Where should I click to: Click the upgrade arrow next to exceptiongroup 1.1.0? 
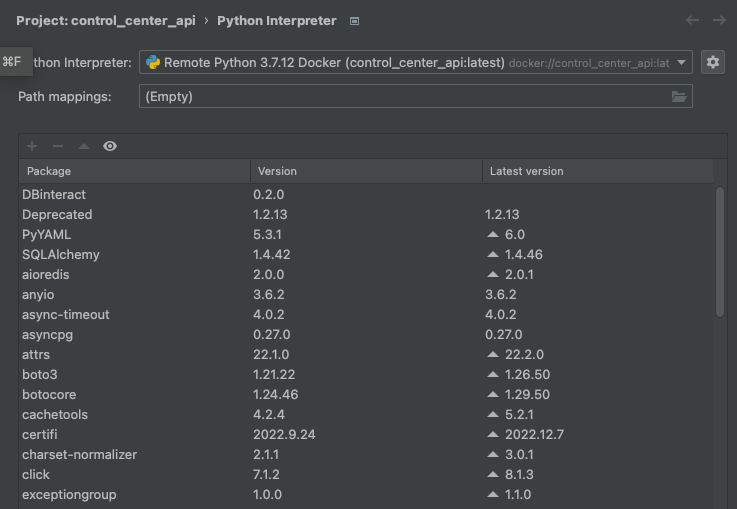[493, 494]
